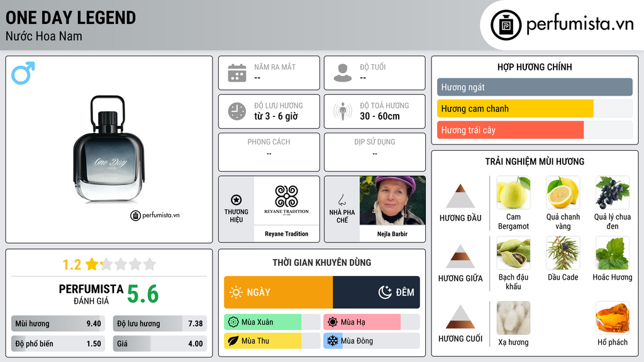Image resolution: width=644 pixels, height=362 pixels.
Task: Open the Quả chanh vàng lemon image
Action: pos(563,192)
